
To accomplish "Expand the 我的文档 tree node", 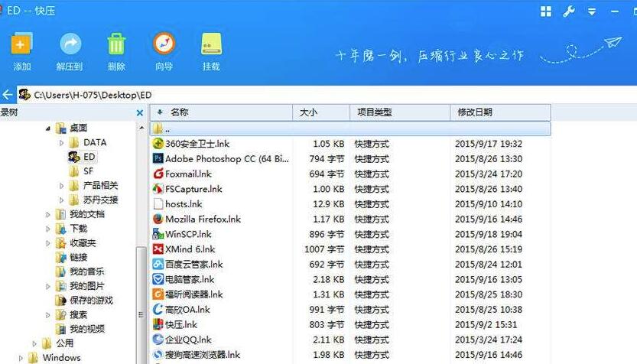I will (48, 214).
